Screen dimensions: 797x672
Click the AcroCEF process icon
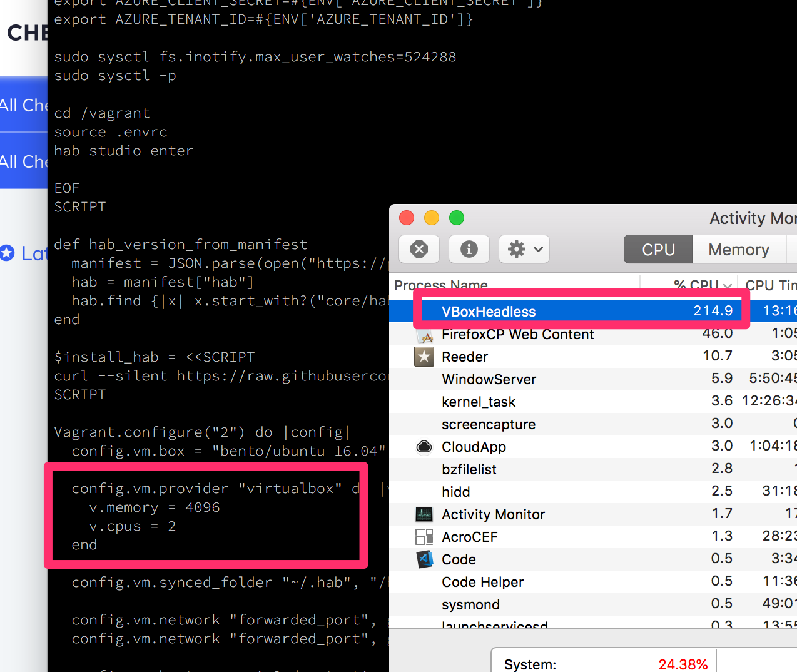tap(424, 537)
